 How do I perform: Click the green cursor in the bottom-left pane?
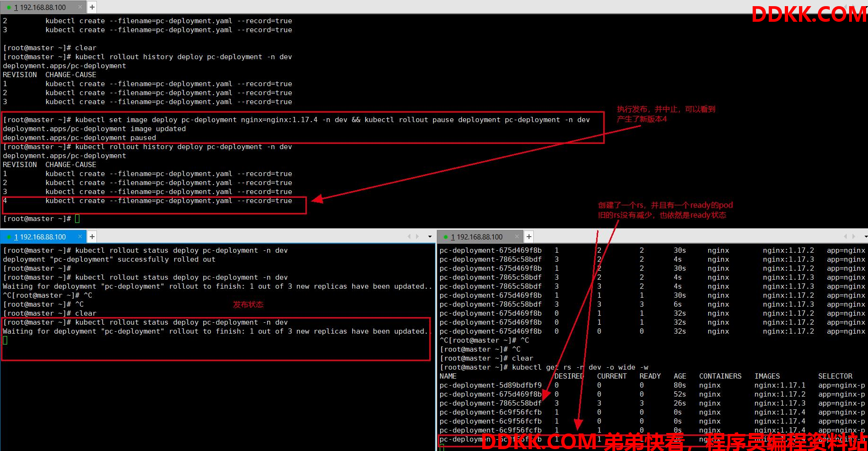tap(5, 340)
